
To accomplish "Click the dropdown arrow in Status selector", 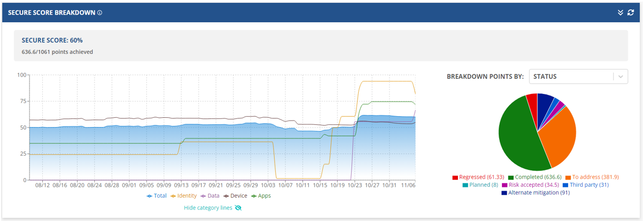I will point(621,77).
